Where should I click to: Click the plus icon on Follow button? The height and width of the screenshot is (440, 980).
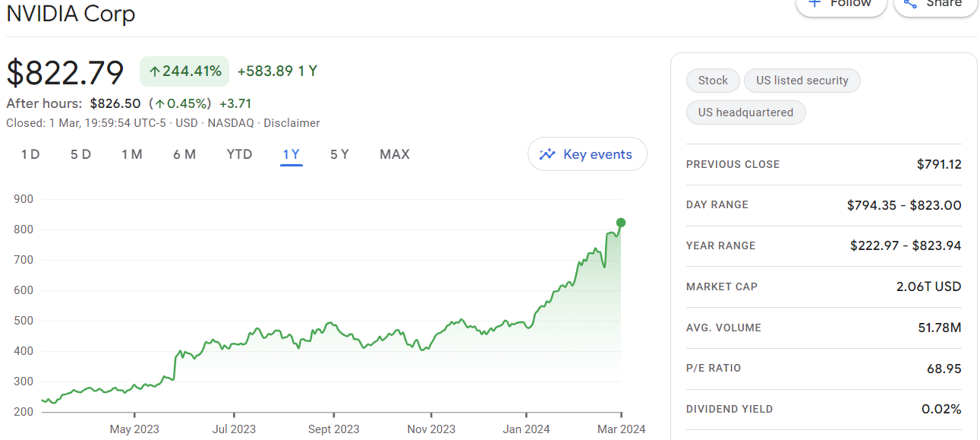coord(815,3)
